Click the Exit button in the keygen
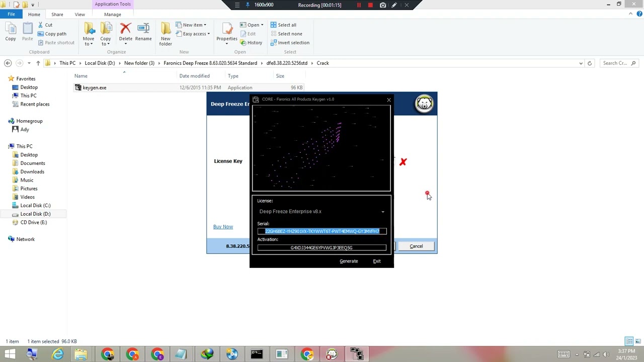Screen dimensions: 644x362 point(377,261)
